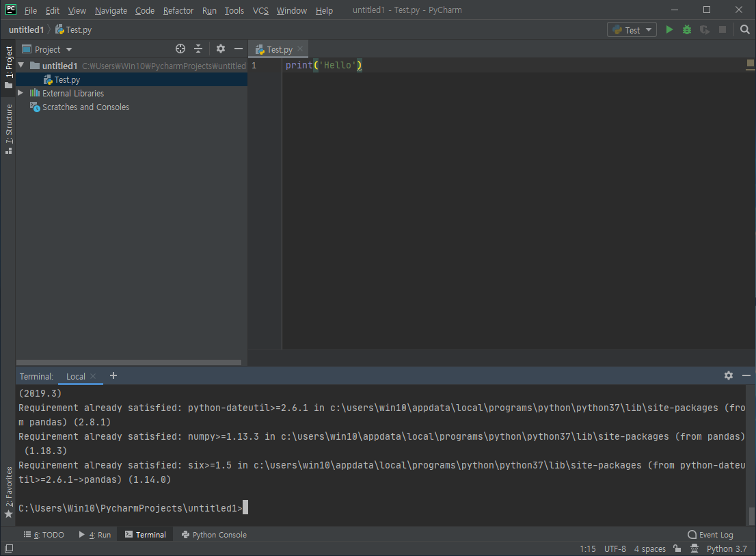Close the Local terminal tab
756x556 pixels.
point(93,376)
